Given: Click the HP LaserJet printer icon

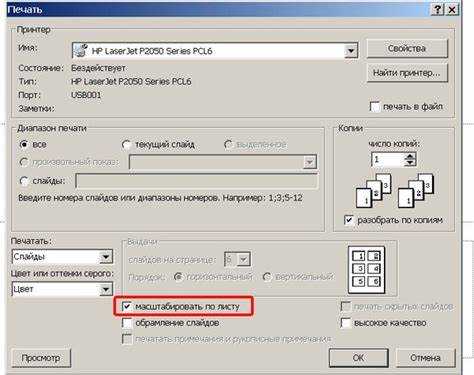Looking at the screenshot, I should [x=80, y=51].
